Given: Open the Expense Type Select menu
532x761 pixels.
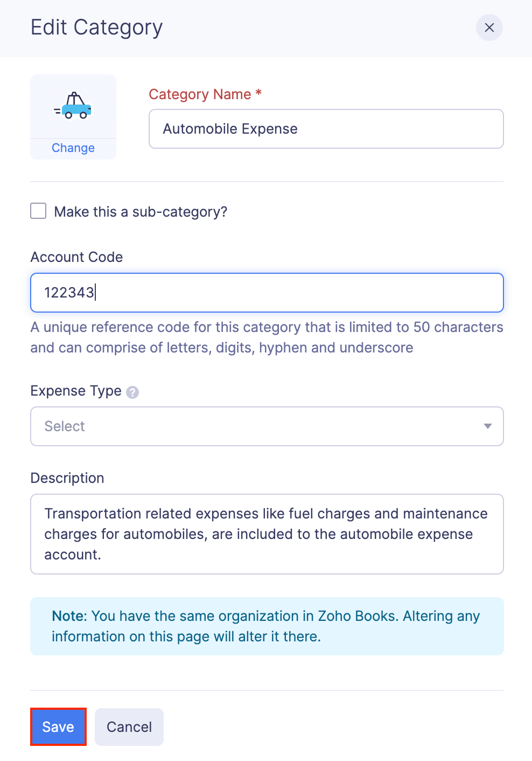Looking at the screenshot, I should pyautogui.click(x=268, y=426).
